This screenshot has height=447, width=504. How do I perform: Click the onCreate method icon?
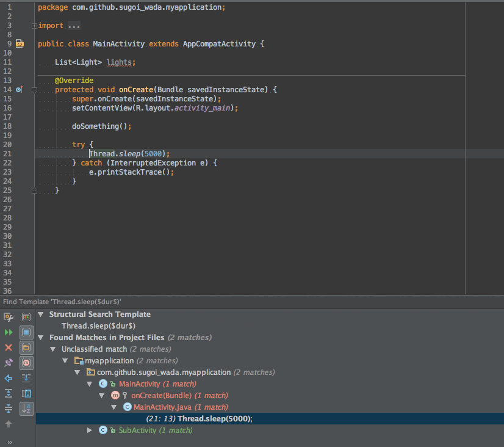[115, 395]
